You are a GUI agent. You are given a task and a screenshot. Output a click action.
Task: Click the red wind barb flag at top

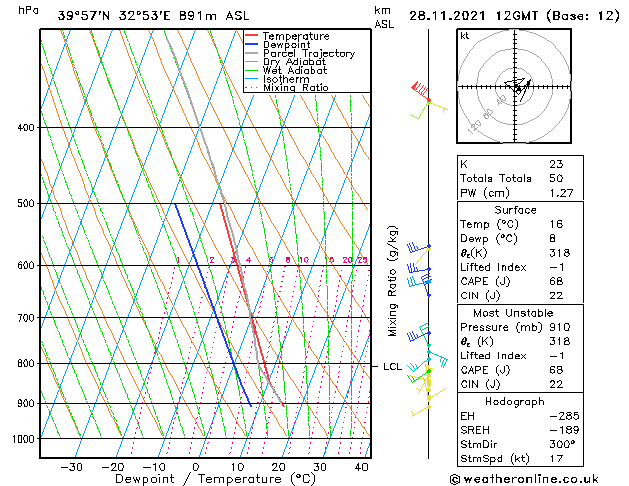tap(420, 89)
